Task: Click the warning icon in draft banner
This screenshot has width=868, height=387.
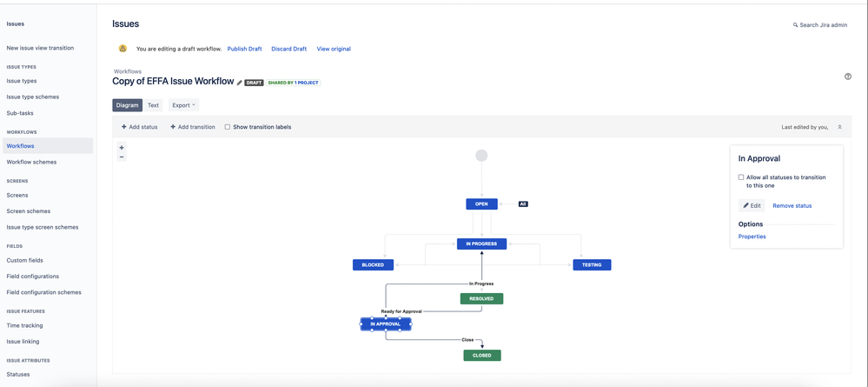Action: point(123,48)
